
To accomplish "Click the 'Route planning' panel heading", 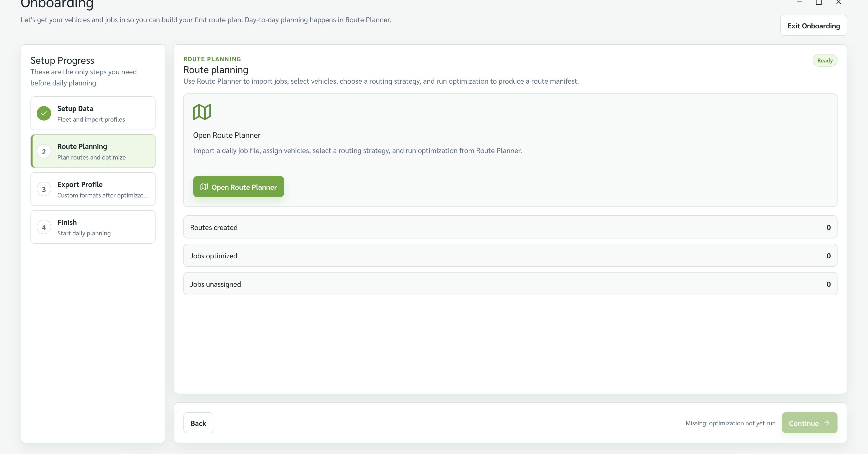I will coord(216,70).
